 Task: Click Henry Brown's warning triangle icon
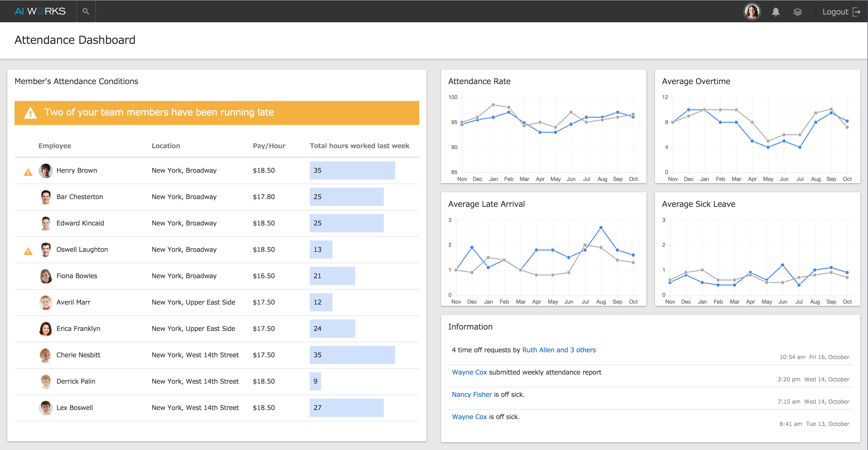[28, 172]
